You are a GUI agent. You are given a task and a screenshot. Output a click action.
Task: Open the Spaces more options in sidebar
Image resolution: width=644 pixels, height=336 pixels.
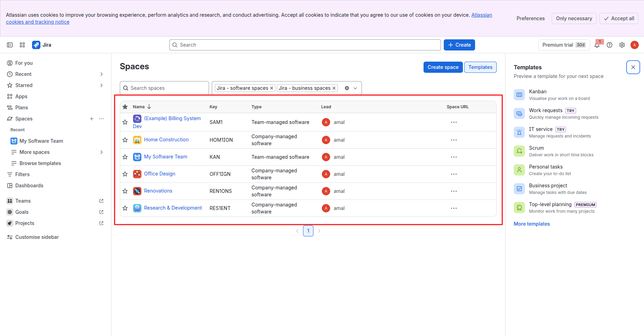point(101,119)
